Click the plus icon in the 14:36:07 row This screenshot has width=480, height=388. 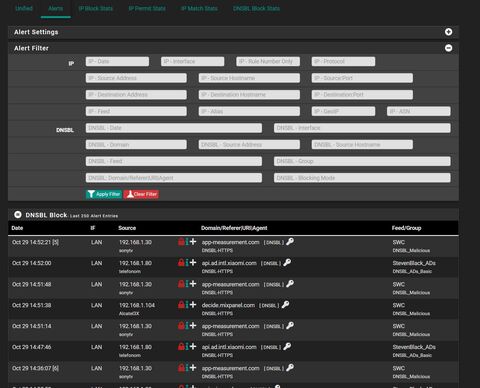point(193,367)
